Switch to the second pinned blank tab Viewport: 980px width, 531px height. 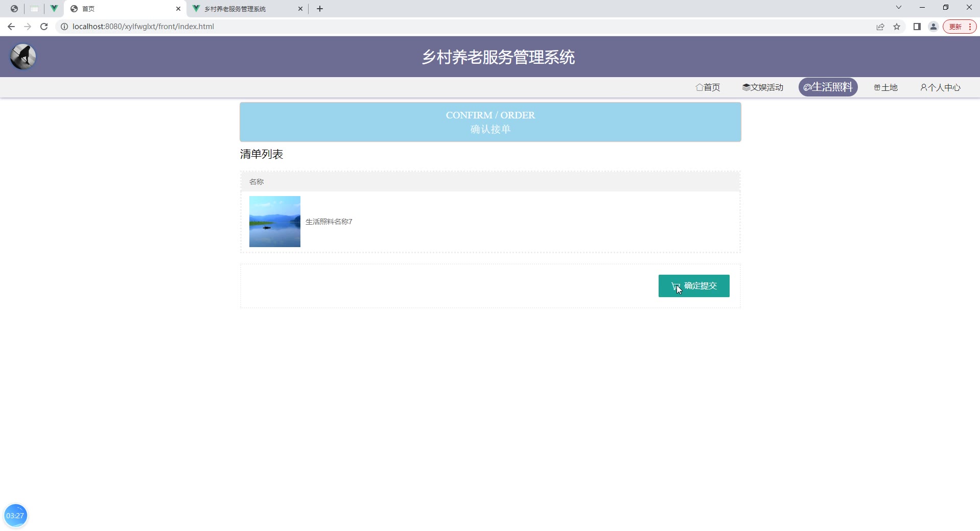(34, 9)
